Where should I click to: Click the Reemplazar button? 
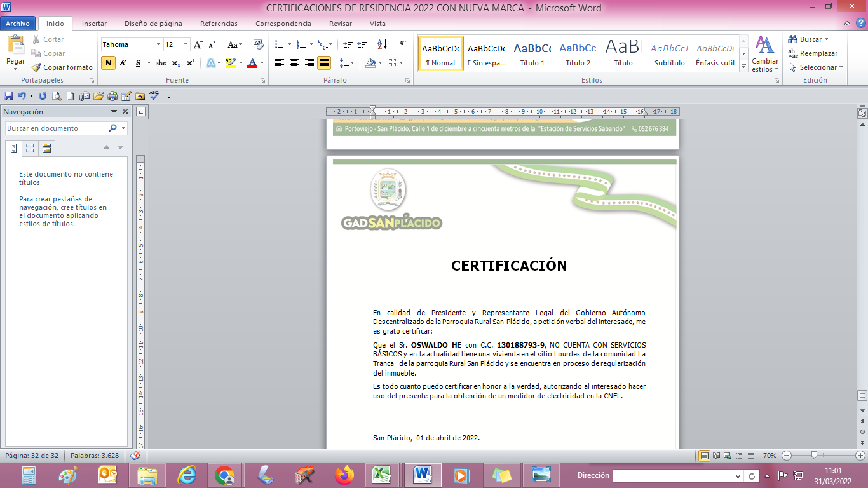[x=813, y=53]
